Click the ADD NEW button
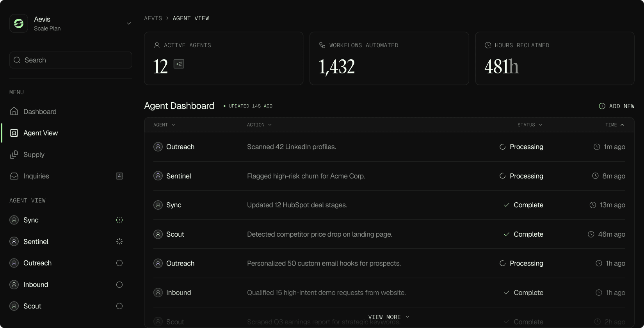 (x=617, y=106)
